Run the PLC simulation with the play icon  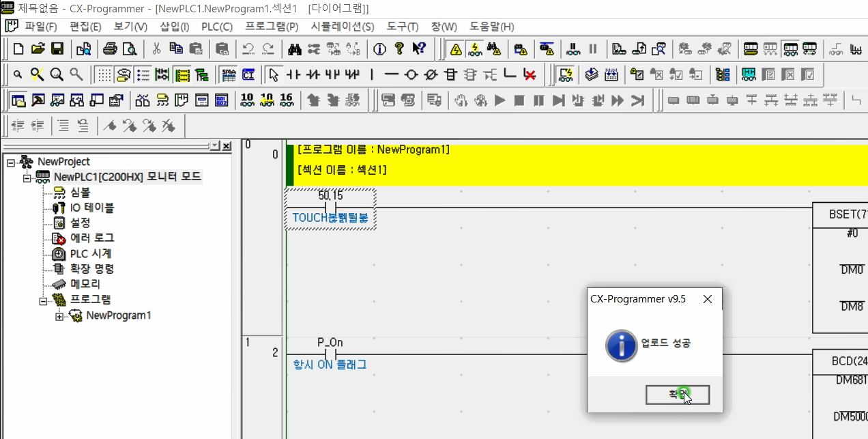click(x=500, y=100)
